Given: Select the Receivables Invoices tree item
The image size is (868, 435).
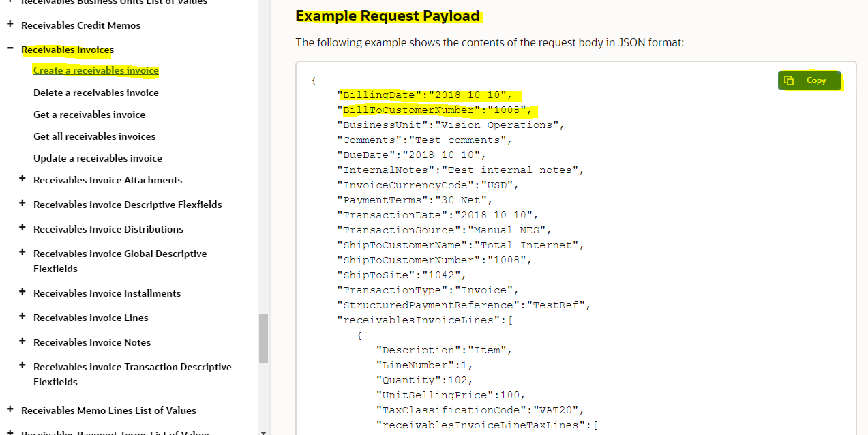Looking at the screenshot, I should click(67, 49).
